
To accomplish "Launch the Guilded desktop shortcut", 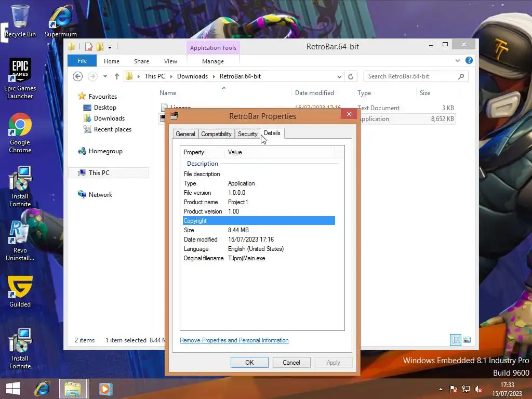I will pos(20,292).
